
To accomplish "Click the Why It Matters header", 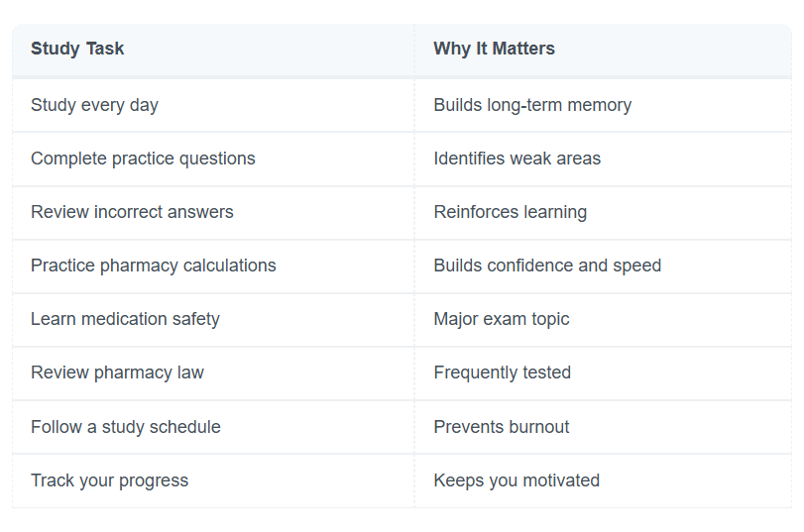I will pyautogui.click(x=603, y=50).
